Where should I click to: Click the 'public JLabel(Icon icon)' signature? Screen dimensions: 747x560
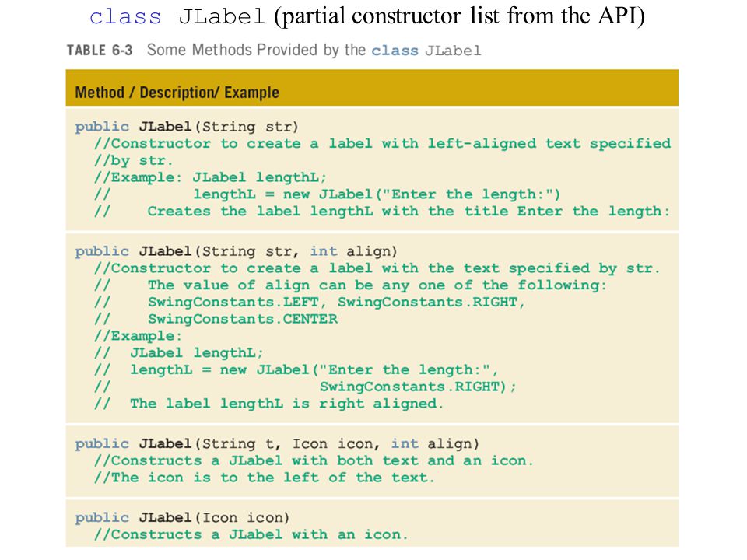tap(182, 518)
